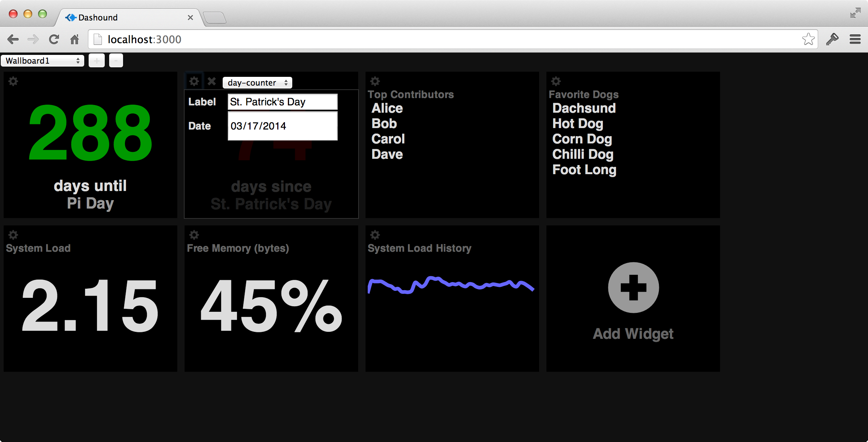Remove the day-counter widget with X icon
This screenshot has width=868, height=442.
[x=212, y=81]
